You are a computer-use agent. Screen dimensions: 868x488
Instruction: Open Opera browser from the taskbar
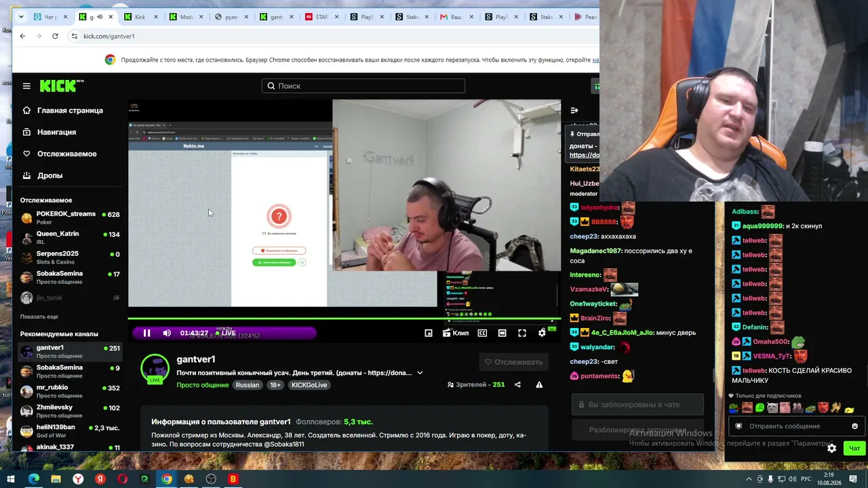[x=122, y=479]
